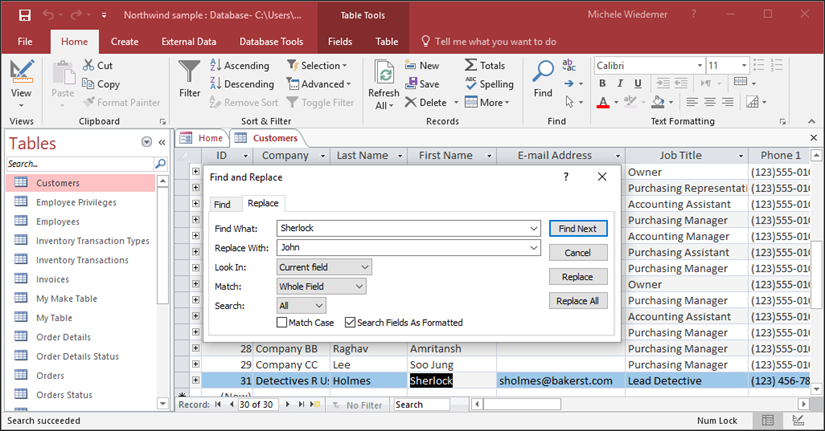Apply Italic formatting
Image resolution: width=825 pixels, height=431 pixels.
coord(620,83)
